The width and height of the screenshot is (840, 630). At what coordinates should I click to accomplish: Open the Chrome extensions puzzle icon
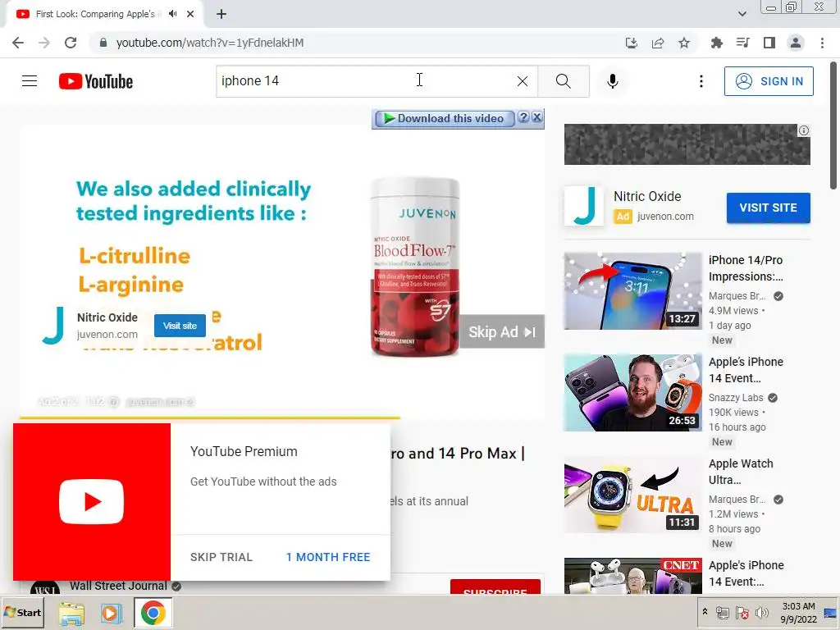716,43
